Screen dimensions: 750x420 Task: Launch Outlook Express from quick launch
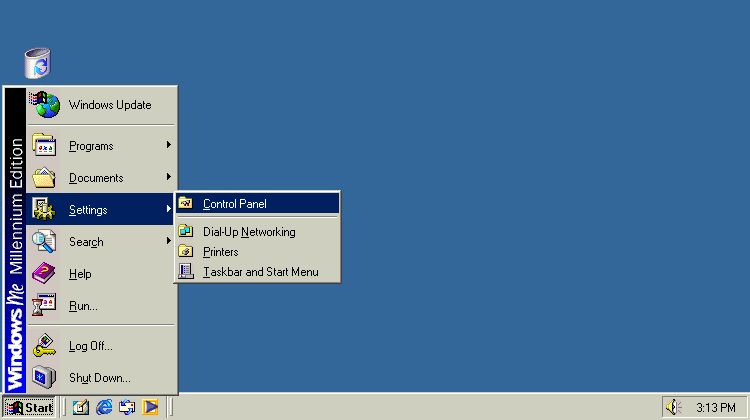[127, 407]
